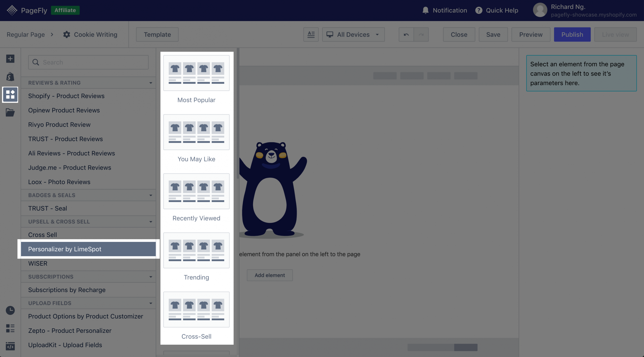Select Shopify - Product Reviews
Screen dimensions: 644x357
[x=88, y=96]
